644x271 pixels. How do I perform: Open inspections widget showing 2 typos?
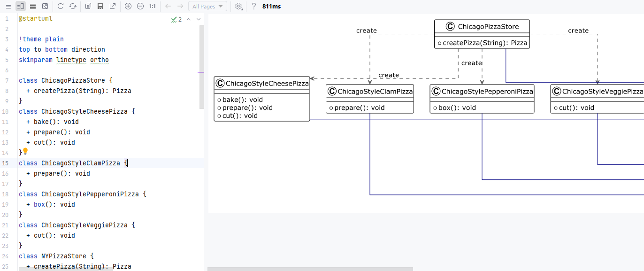pyautogui.click(x=176, y=19)
